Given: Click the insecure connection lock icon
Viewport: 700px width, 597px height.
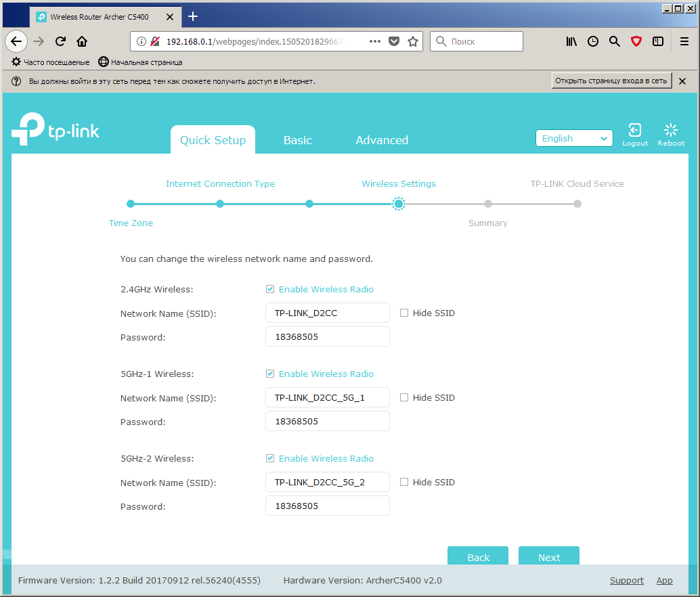Looking at the screenshot, I should pyautogui.click(x=155, y=41).
